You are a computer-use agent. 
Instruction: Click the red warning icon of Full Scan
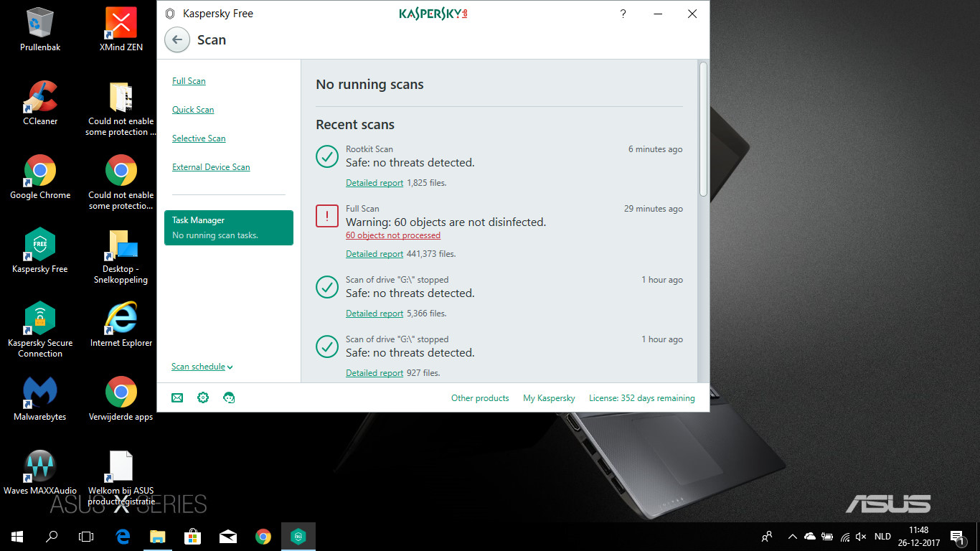(327, 216)
